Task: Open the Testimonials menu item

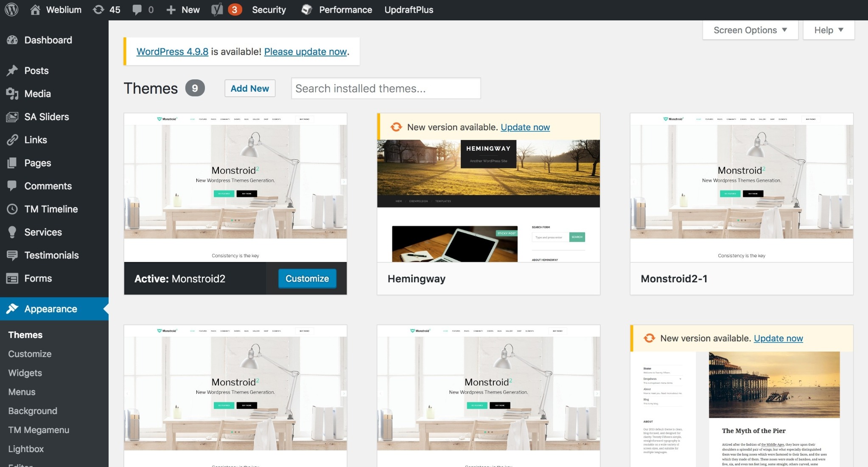Action: click(52, 255)
